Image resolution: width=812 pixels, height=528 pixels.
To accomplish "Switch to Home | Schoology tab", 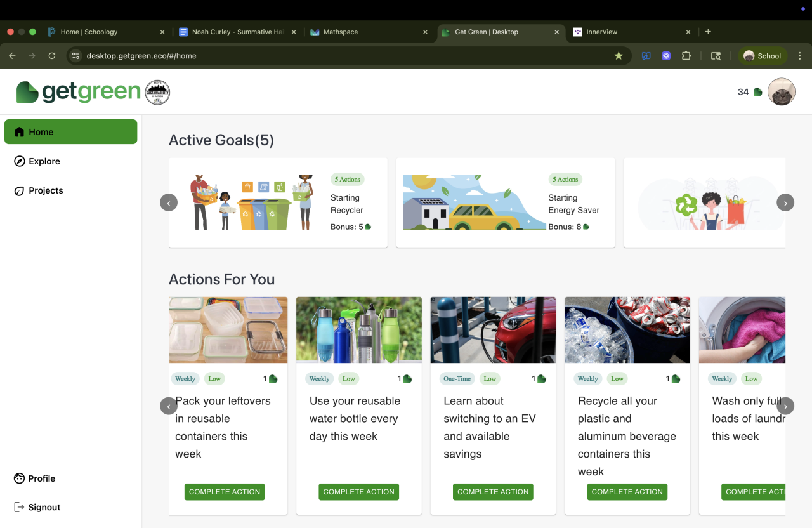I will (107, 32).
